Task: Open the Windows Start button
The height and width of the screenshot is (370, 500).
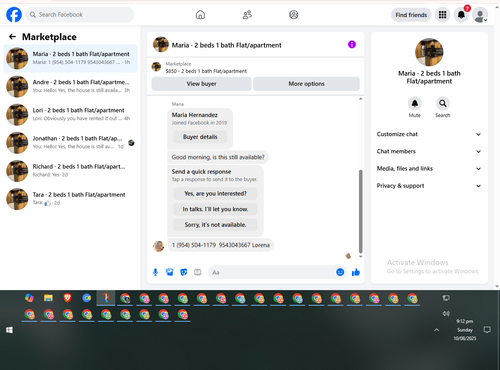Action: pos(9,330)
